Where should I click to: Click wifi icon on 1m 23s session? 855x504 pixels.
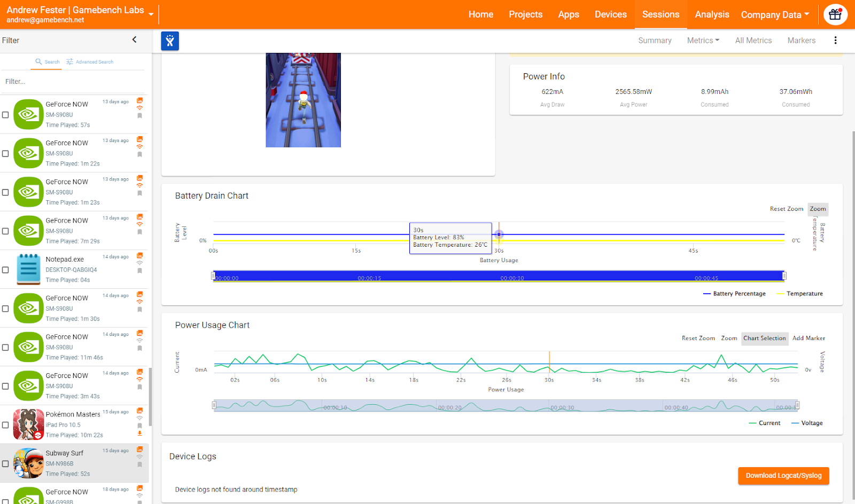point(139,185)
